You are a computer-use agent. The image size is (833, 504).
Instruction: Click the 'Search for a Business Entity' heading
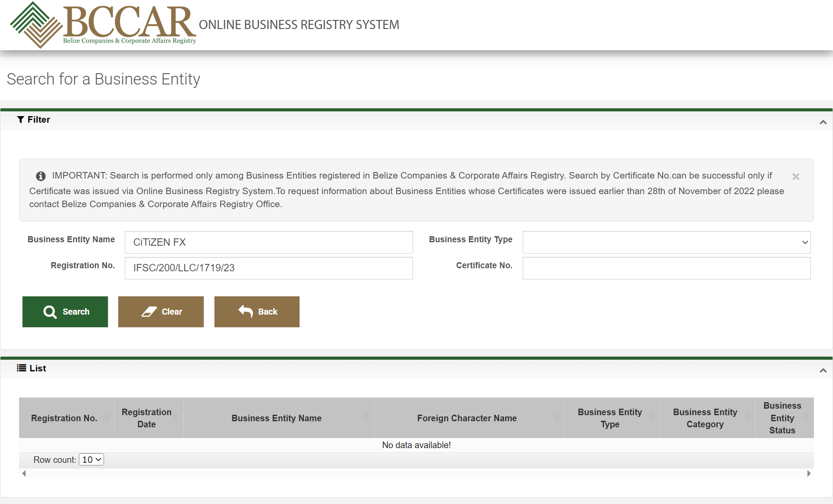point(104,79)
